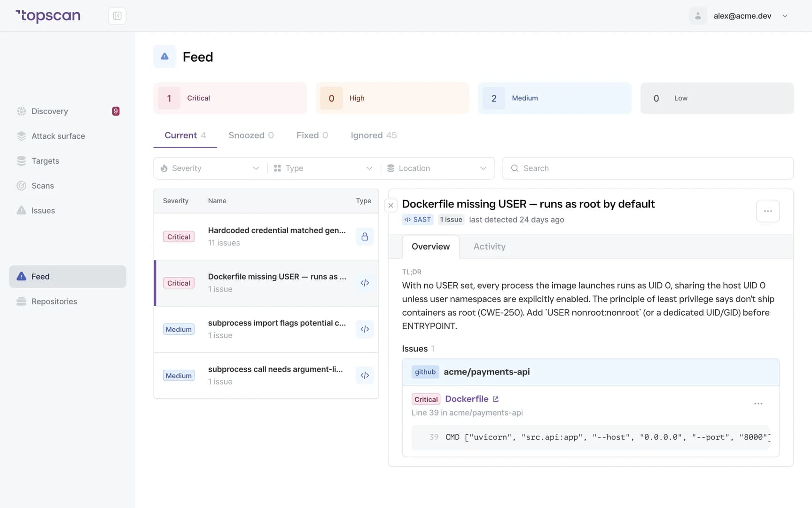Open the Severity filter dropdown
Image resolution: width=812 pixels, height=508 pixels.
coord(210,168)
